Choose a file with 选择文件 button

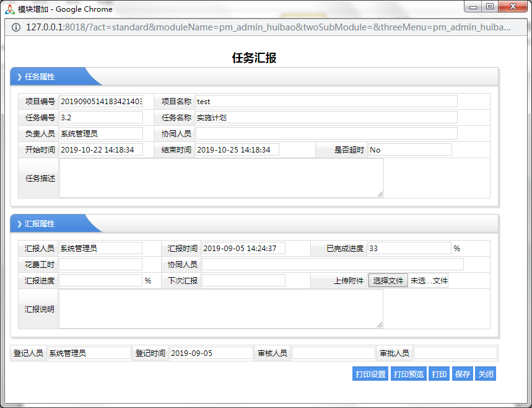[388, 281]
